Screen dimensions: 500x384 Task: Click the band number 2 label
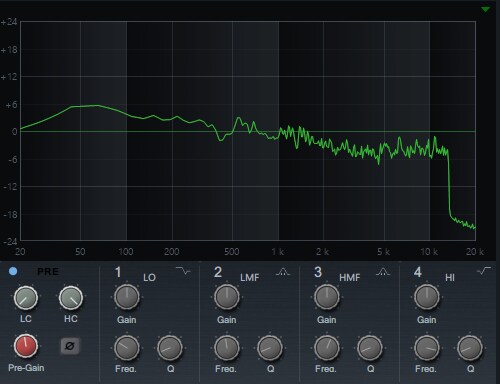click(218, 272)
